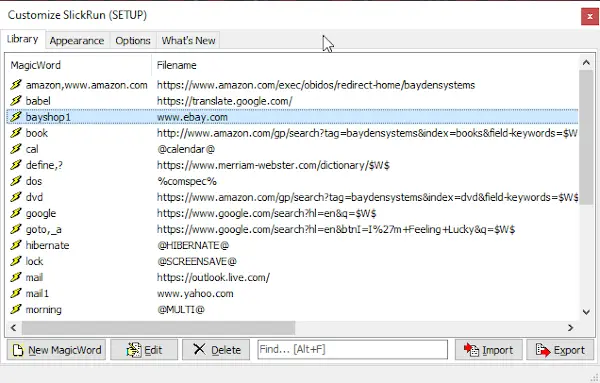Click the Import button
The width and height of the screenshot is (600, 383).
pos(489,350)
